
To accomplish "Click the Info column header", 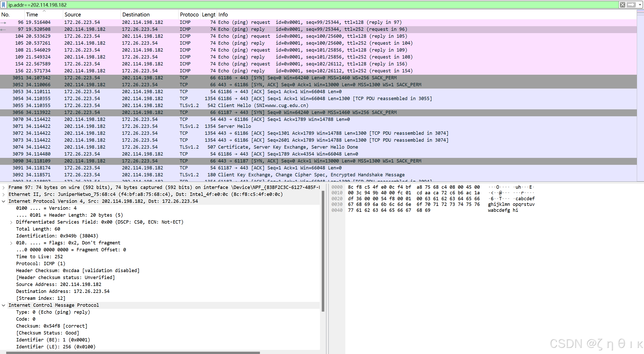I will 223,15.
